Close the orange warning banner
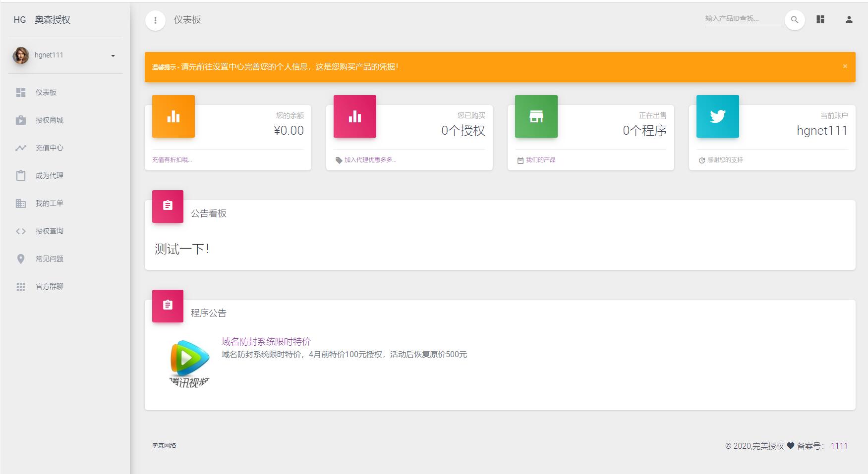Screen dimensions: 868x474 coord(845,66)
